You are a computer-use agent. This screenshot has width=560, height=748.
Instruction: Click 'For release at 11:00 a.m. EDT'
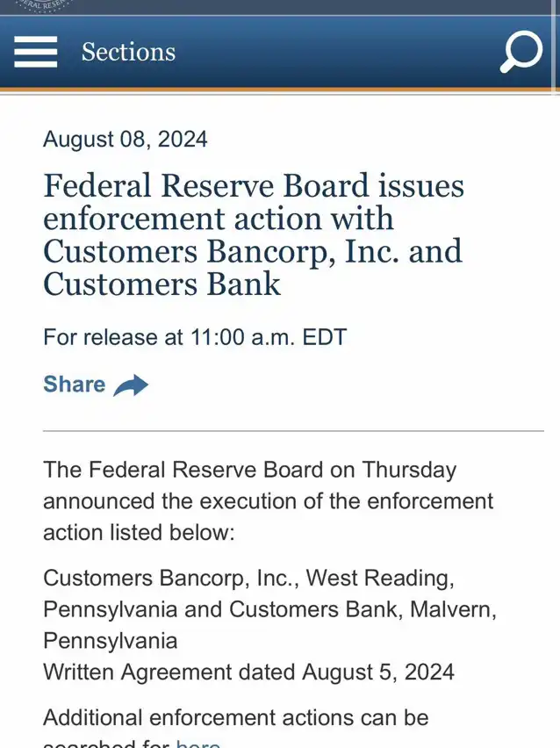tap(195, 336)
